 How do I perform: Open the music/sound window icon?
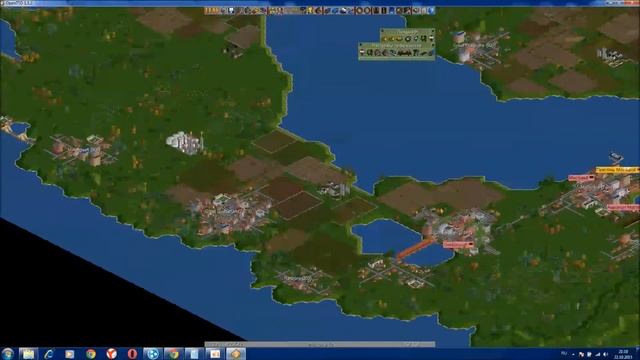click(416, 11)
